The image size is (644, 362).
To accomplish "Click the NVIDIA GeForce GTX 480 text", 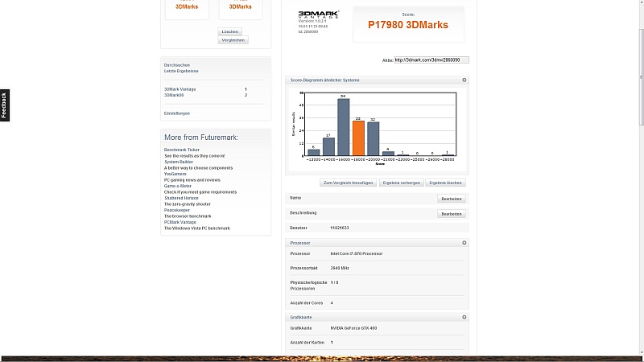I will (x=353, y=328).
